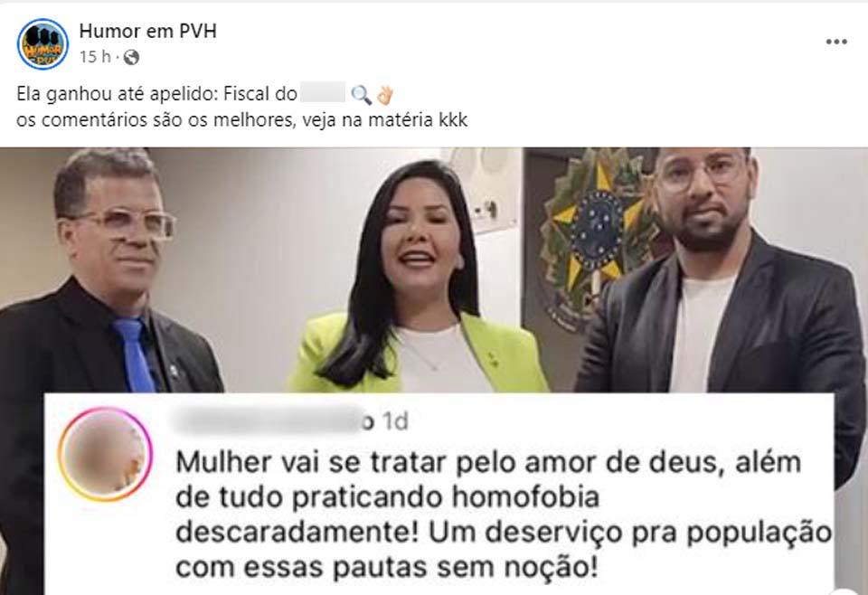868x595 pixels.
Task: Open the three-dot post options menu
Action: tap(835, 42)
